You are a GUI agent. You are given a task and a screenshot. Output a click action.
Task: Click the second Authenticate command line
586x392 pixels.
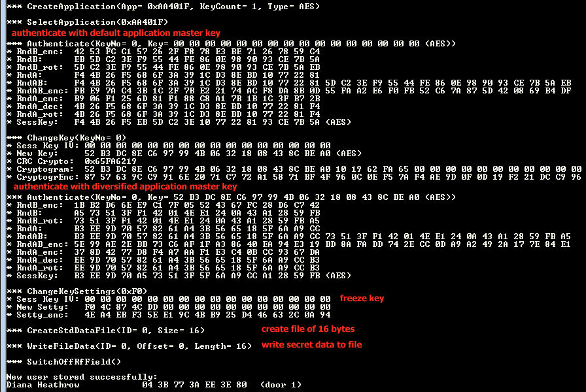pos(232,197)
